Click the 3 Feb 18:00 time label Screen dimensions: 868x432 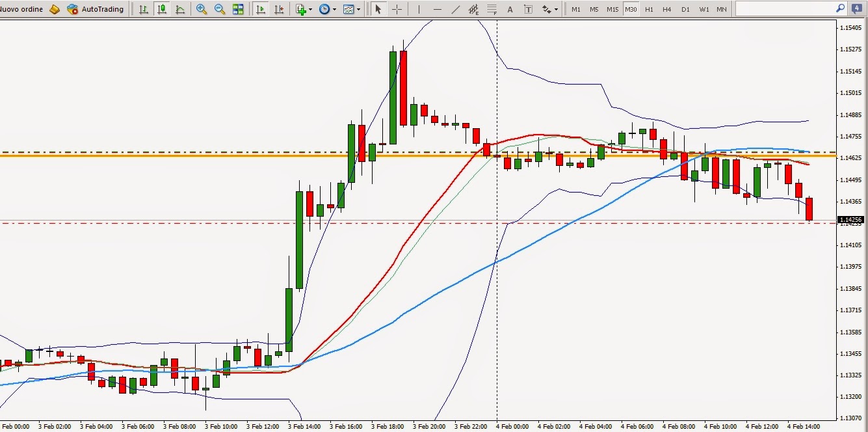pos(387,427)
